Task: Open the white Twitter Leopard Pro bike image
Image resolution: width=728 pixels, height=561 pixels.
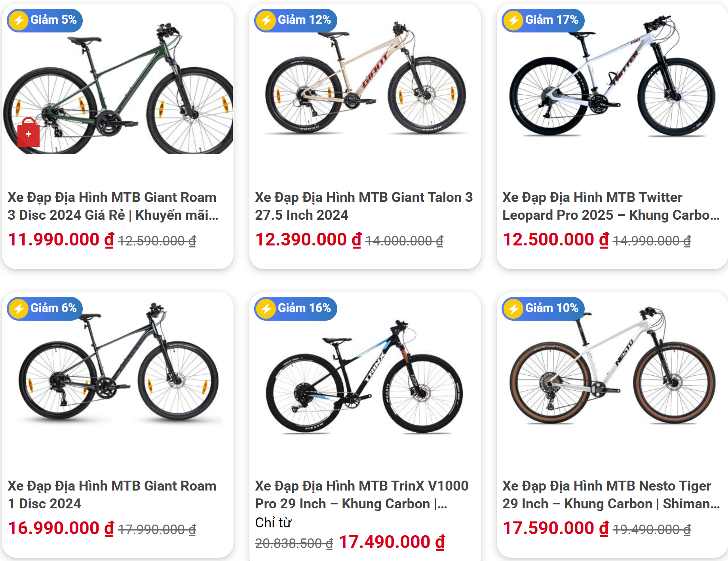Action: 612,79
